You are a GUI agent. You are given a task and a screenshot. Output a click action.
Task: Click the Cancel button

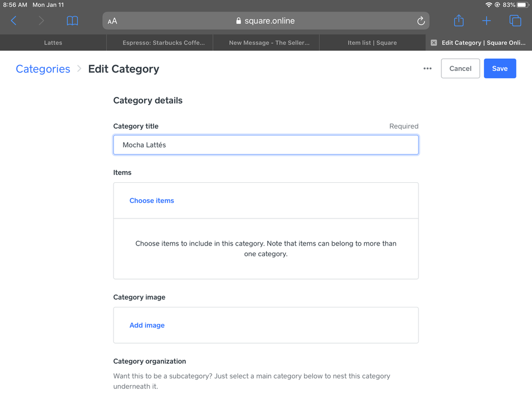(460, 69)
